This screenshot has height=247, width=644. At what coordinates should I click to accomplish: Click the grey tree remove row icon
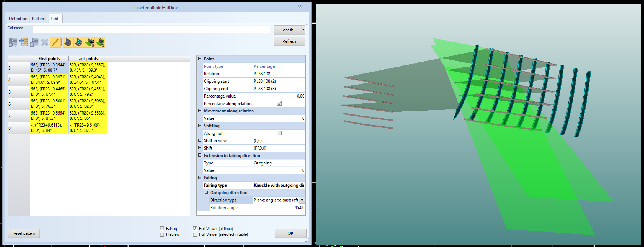(x=34, y=42)
